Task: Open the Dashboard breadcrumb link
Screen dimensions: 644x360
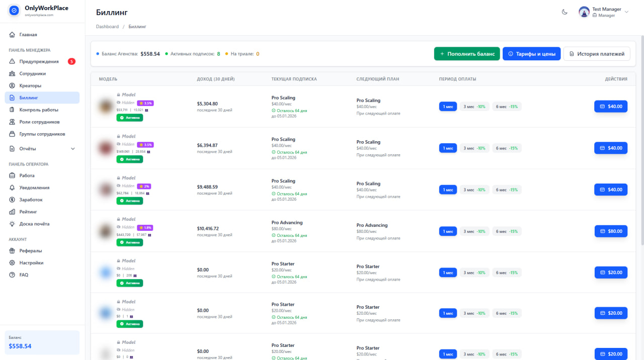Action: (107, 26)
